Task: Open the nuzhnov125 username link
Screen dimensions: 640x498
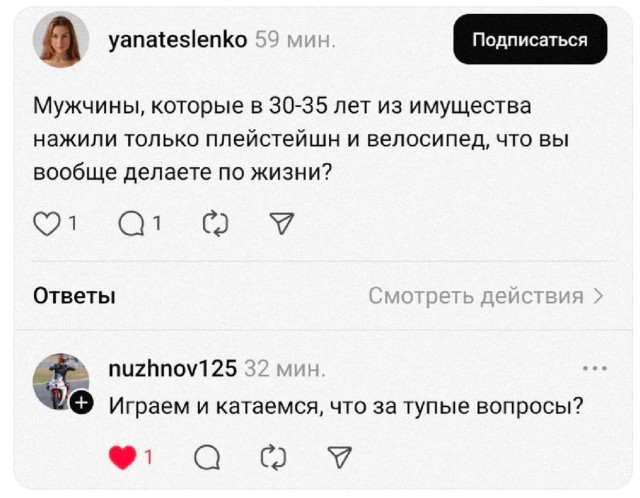Action: click(x=172, y=368)
